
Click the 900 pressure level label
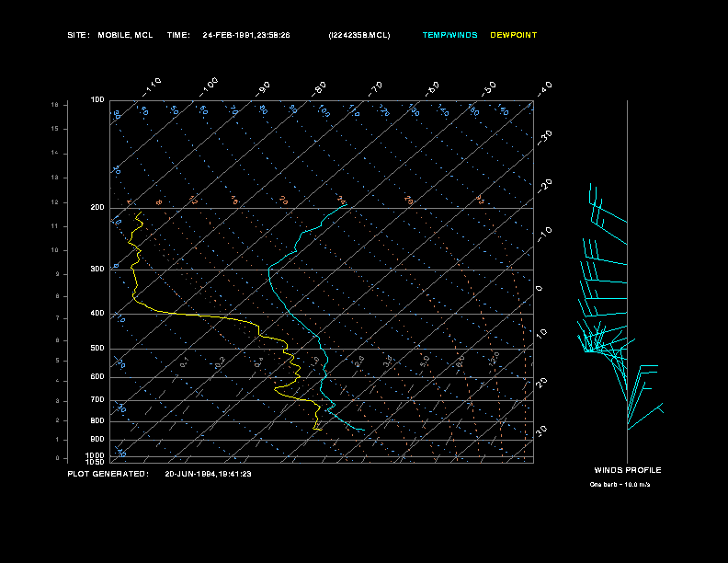click(x=97, y=439)
